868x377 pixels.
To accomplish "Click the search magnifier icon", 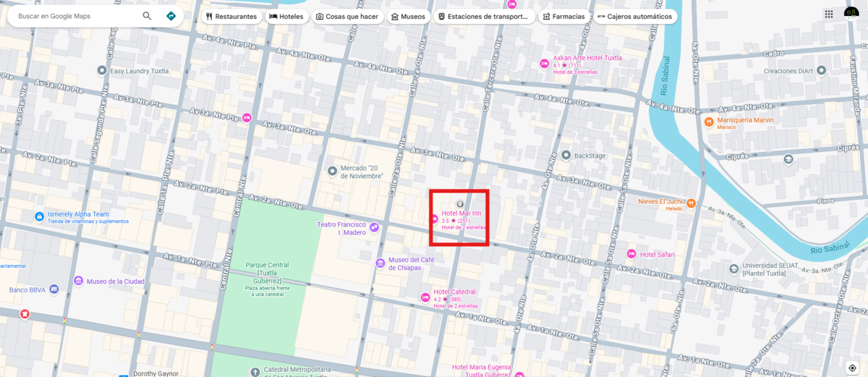I will pyautogui.click(x=148, y=16).
